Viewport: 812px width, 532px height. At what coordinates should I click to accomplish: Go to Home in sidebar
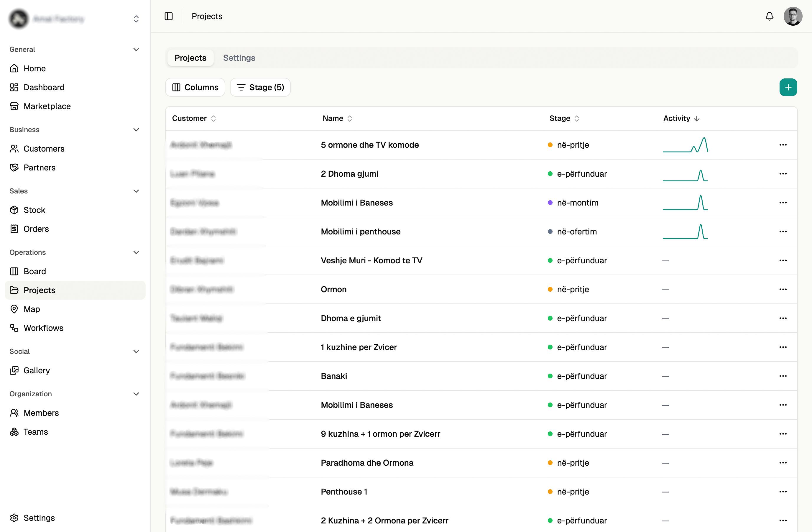click(x=75, y=69)
